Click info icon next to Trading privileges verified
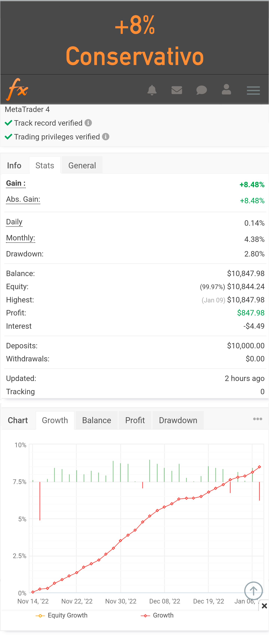 [106, 137]
